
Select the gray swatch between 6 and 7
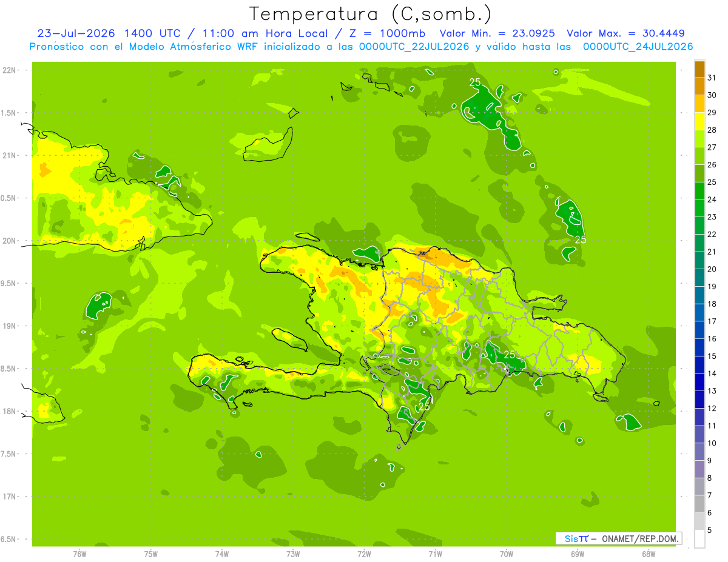[699, 504]
